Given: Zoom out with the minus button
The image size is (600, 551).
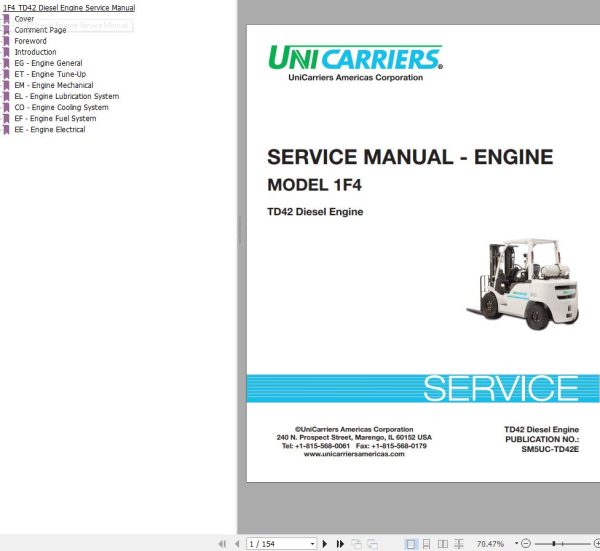Looking at the screenshot, I should coord(526,543).
